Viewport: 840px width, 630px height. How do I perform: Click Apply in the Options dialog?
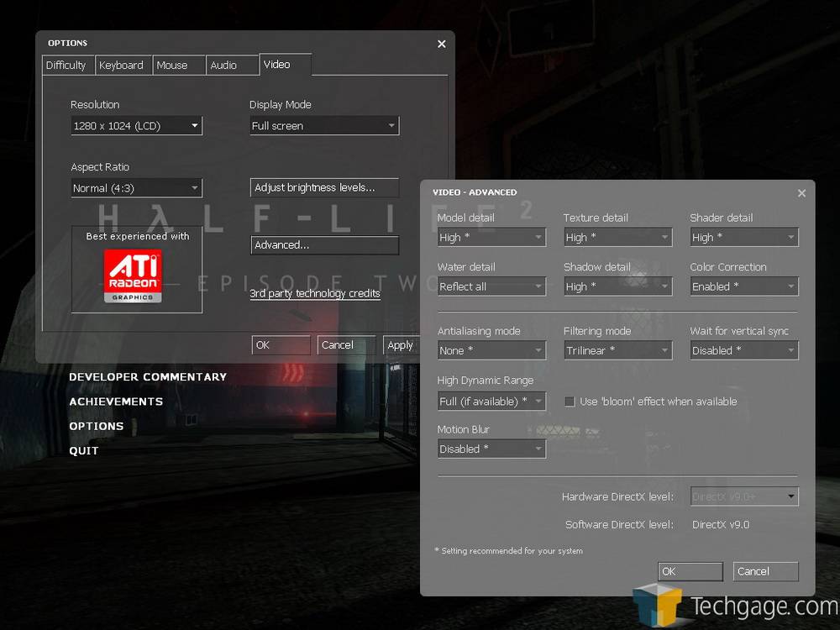coord(401,345)
